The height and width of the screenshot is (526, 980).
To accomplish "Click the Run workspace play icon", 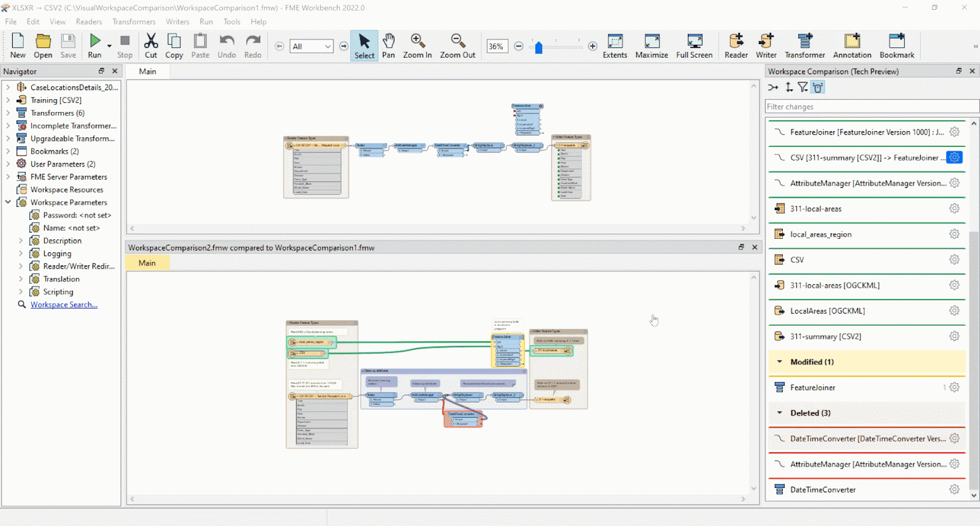I will click(95, 41).
